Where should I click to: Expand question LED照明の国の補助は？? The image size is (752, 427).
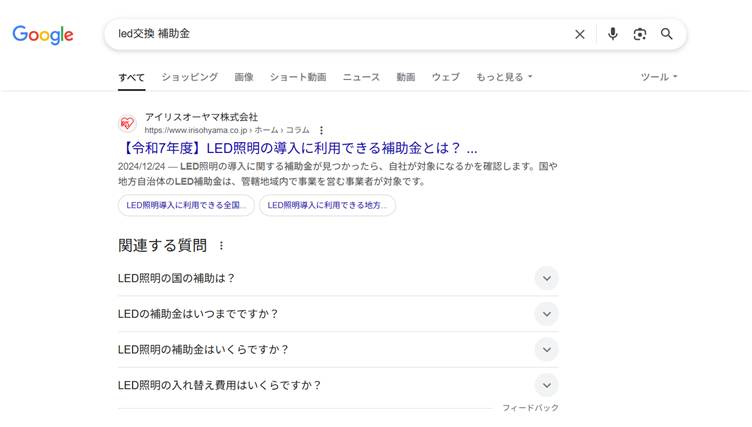[x=338, y=278]
